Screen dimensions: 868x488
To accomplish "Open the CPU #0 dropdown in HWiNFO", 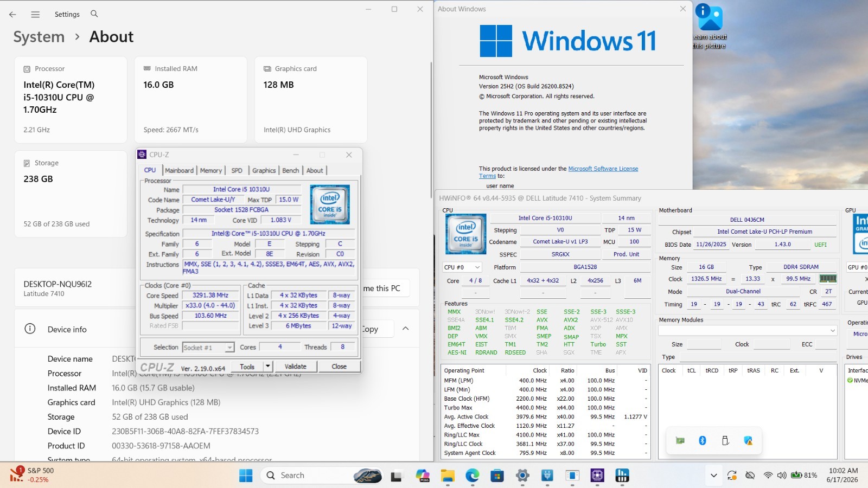I will pos(462,267).
